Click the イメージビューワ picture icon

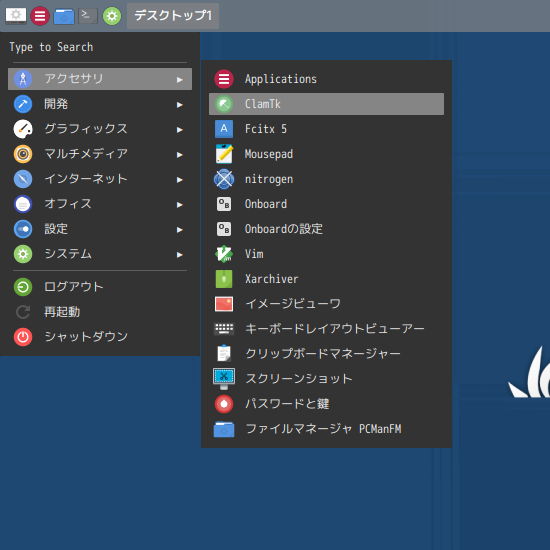tap(224, 304)
